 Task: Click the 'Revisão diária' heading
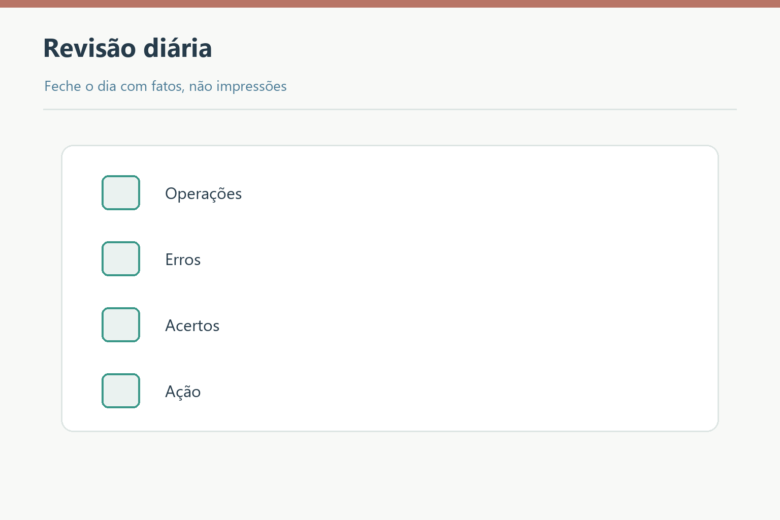pos(127,48)
